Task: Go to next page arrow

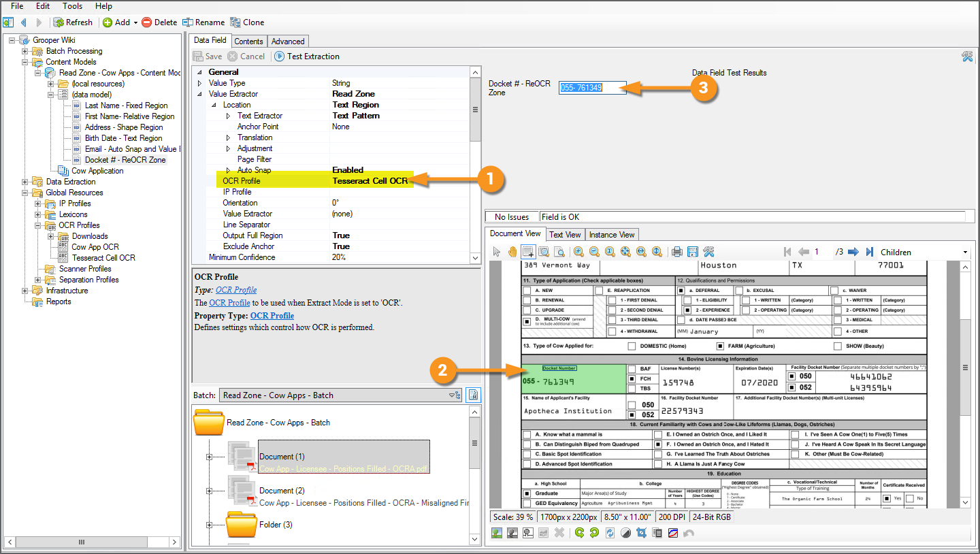Action: tap(853, 252)
